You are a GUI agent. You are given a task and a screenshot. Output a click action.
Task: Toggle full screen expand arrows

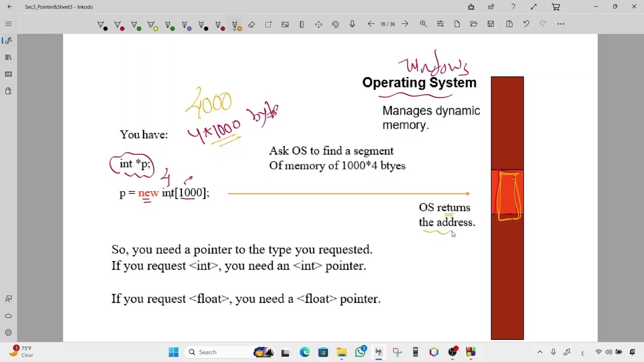[x=534, y=7]
